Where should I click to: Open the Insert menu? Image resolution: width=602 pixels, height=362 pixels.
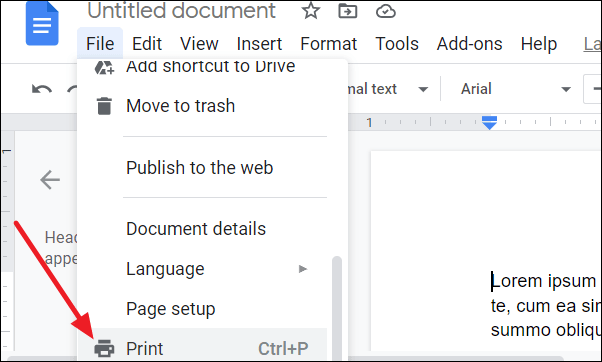(x=259, y=43)
